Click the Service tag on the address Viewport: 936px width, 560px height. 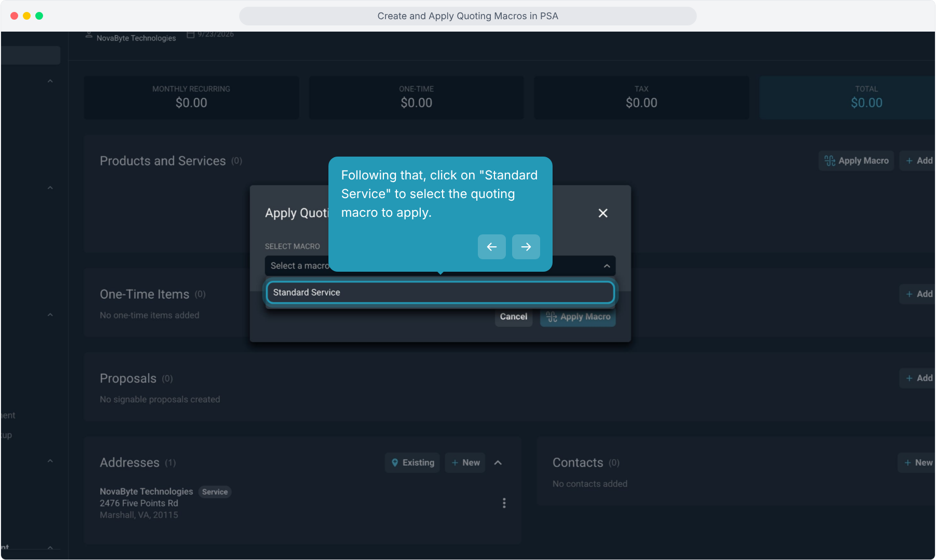215,492
